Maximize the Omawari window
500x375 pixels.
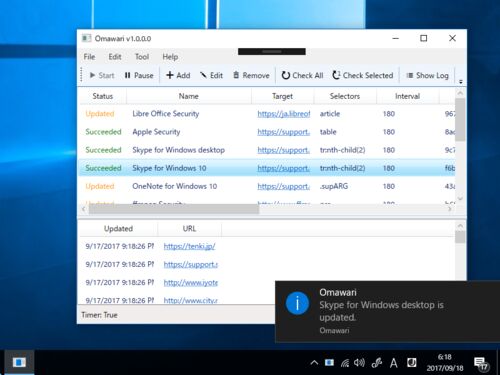[423, 38]
